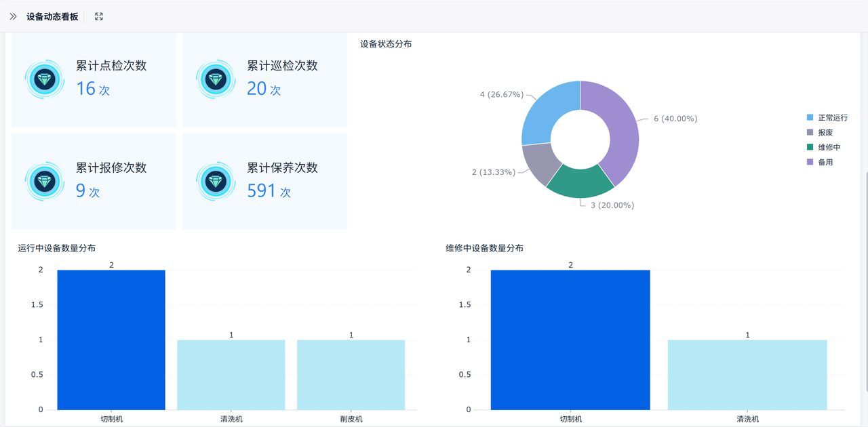This screenshot has height=427, width=868.
Task: Select the 削皮机 bar
Action: click(x=351, y=375)
